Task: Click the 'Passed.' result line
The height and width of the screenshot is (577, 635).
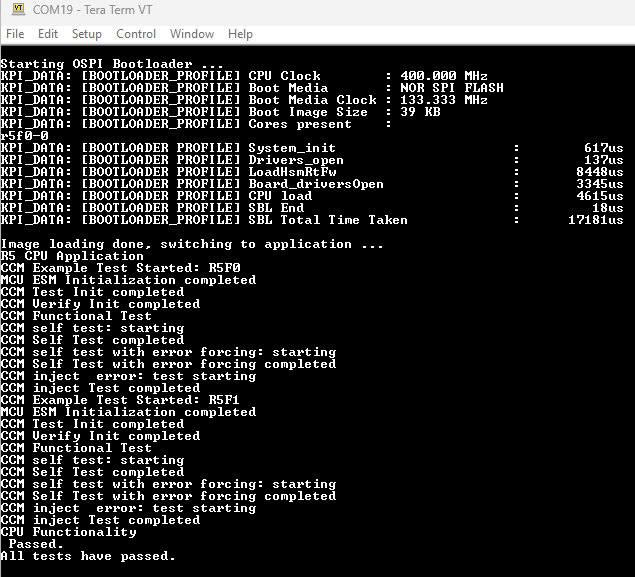Action: (x=36, y=544)
